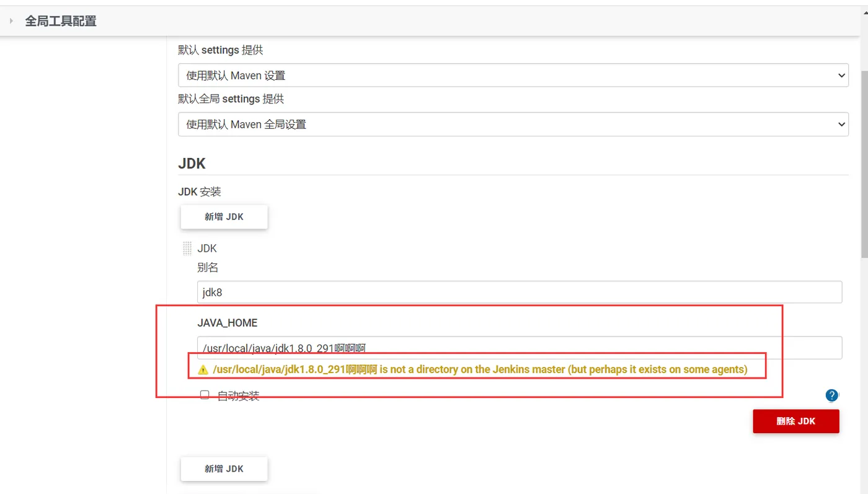Click the upper 新增 JDK button
868x494 pixels.
point(224,217)
